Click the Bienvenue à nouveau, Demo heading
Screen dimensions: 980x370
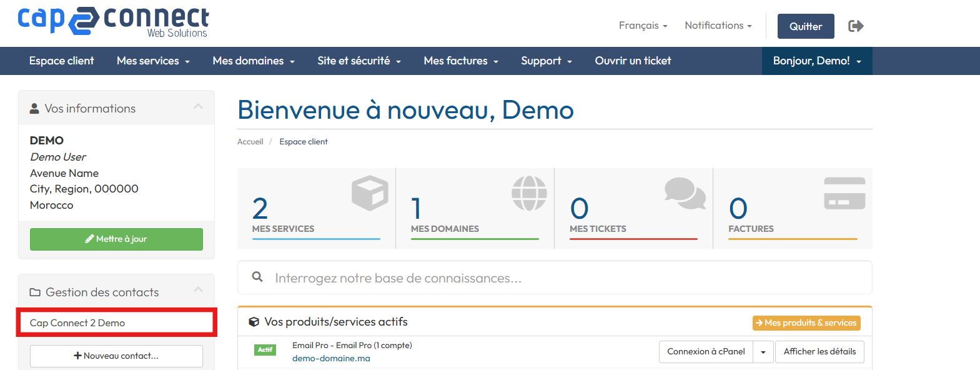click(x=405, y=110)
